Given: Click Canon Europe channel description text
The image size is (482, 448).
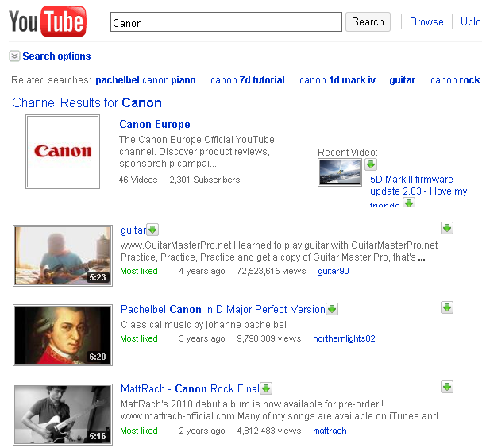Looking at the screenshot, I should tap(197, 152).
